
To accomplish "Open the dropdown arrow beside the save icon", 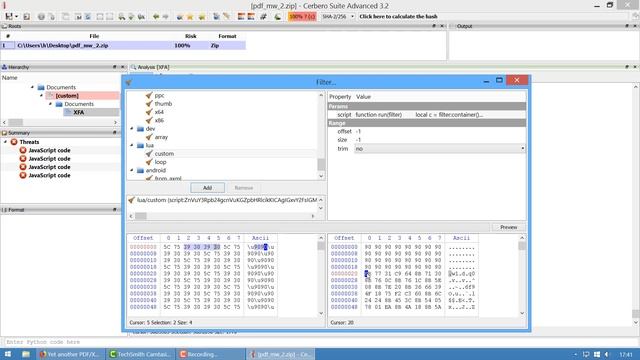I will pyautogui.click(x=16, y=17).
